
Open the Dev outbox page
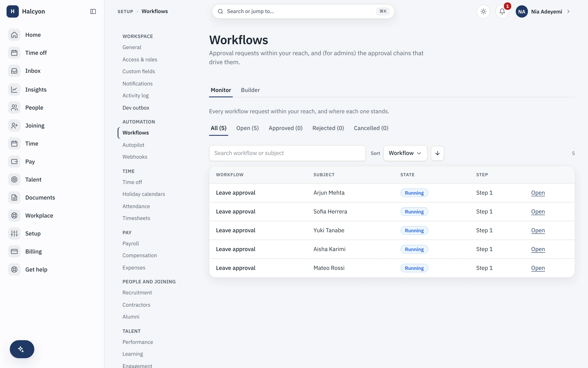pos(136,108)
